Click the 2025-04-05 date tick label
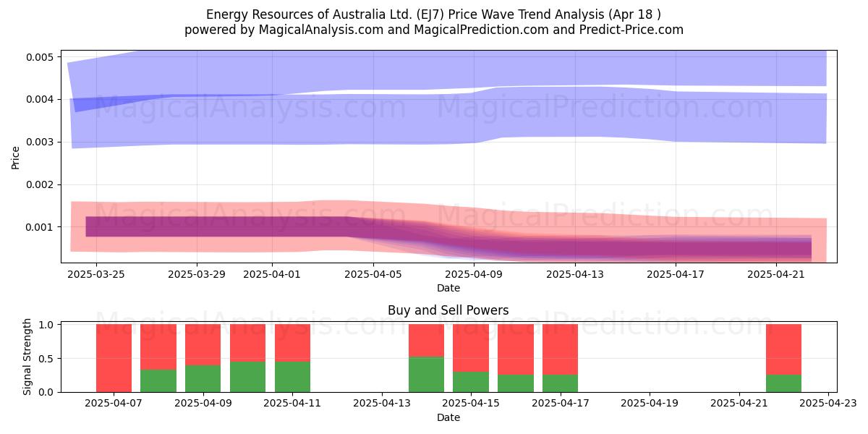Screen dimensions: 868x434 pyautogui.click(x=373, y=275)
